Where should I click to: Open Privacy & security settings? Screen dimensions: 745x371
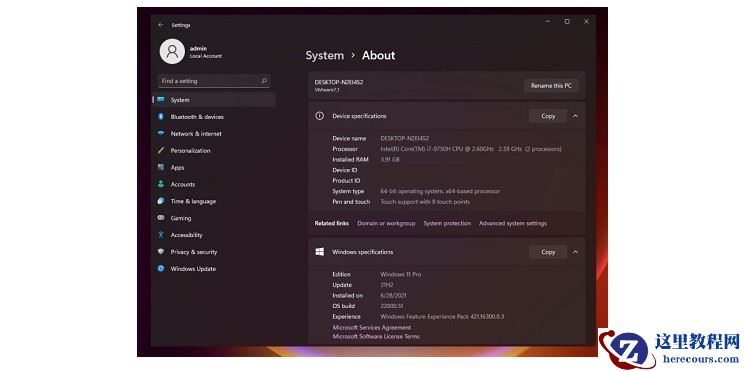193,252
